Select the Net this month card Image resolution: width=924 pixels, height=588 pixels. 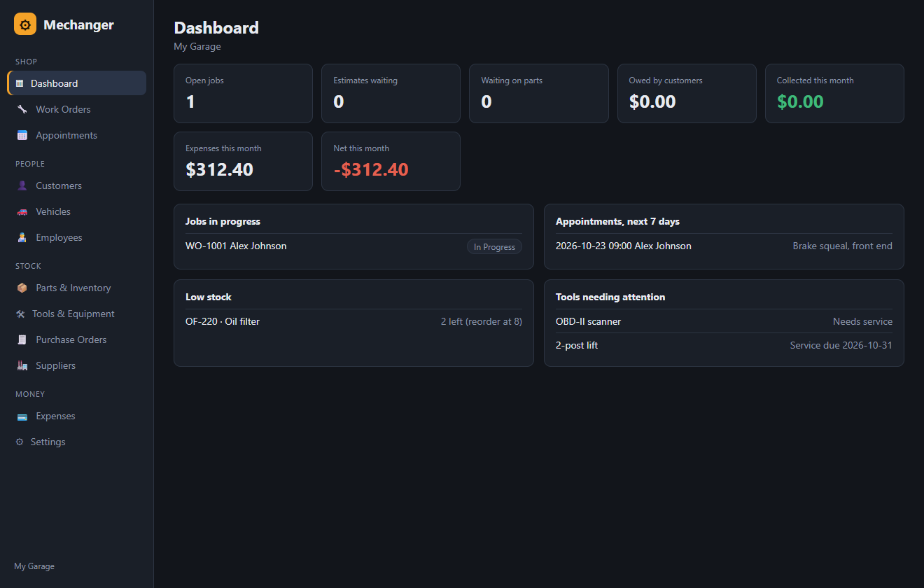391,162
